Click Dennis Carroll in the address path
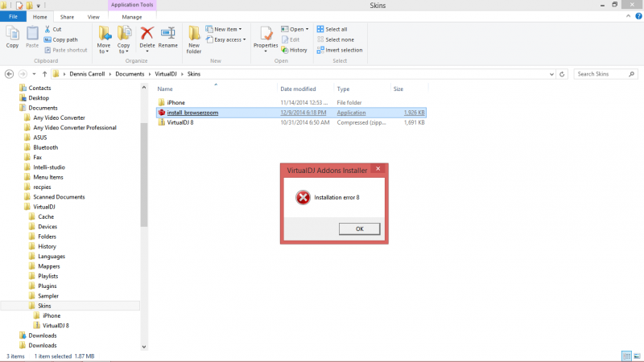 click(x=87, y=74)
